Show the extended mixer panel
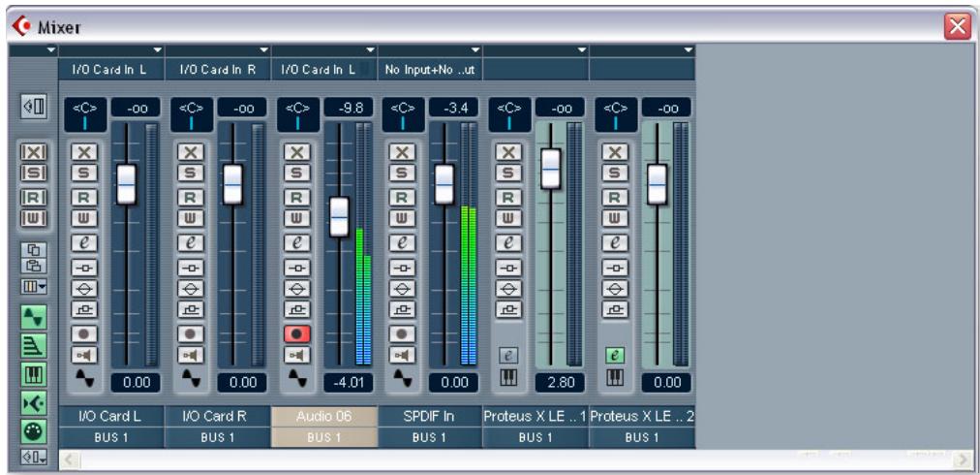 point(33,107)
